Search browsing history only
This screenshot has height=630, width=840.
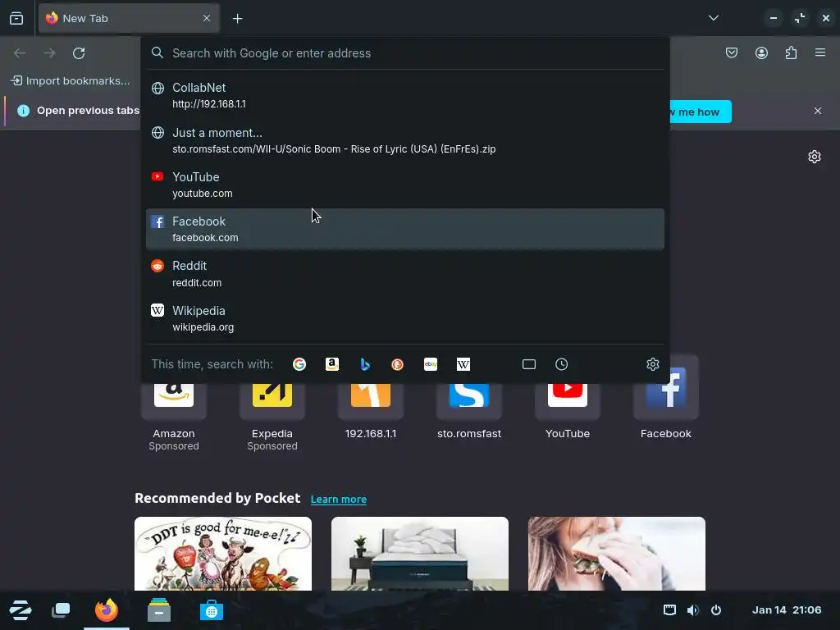(x=561, y=364)
